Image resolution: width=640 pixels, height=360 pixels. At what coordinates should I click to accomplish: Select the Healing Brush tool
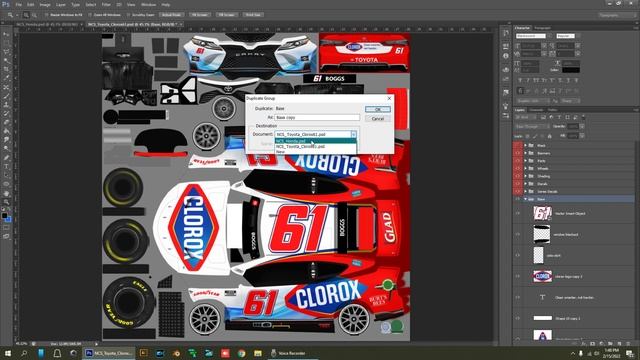click(6, 87)
